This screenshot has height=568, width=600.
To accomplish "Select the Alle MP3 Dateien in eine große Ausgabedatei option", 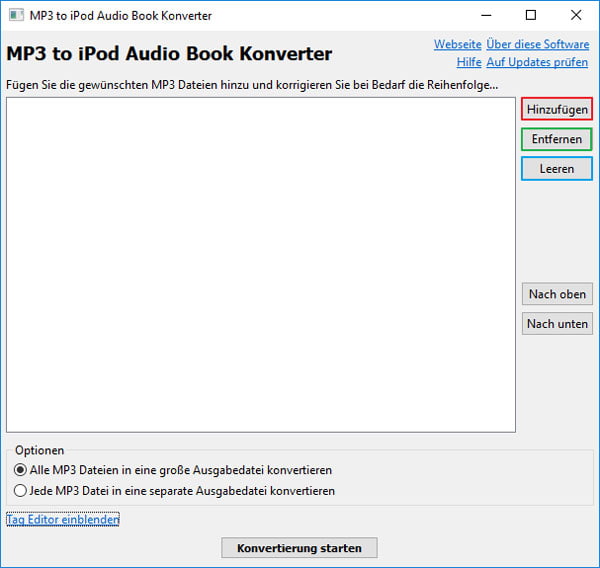I will pyautogui.click(x=21, y=470).
